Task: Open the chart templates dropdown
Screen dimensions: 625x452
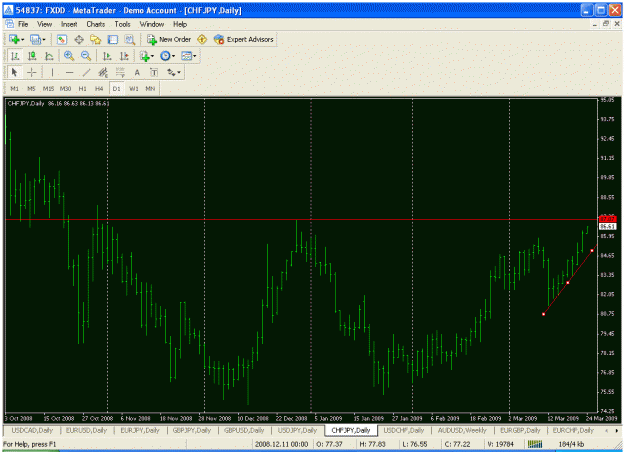Action: click(x=189, y=56)
